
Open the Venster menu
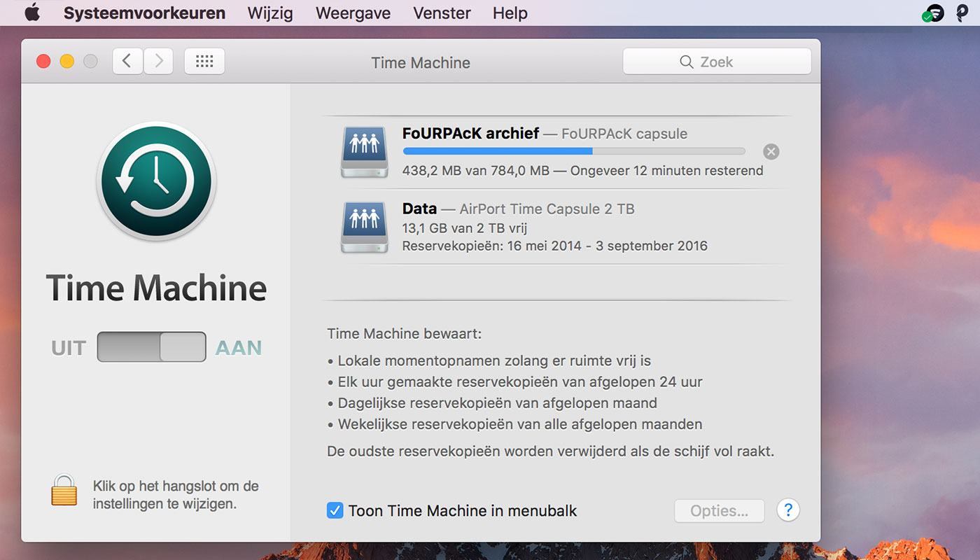442,13
